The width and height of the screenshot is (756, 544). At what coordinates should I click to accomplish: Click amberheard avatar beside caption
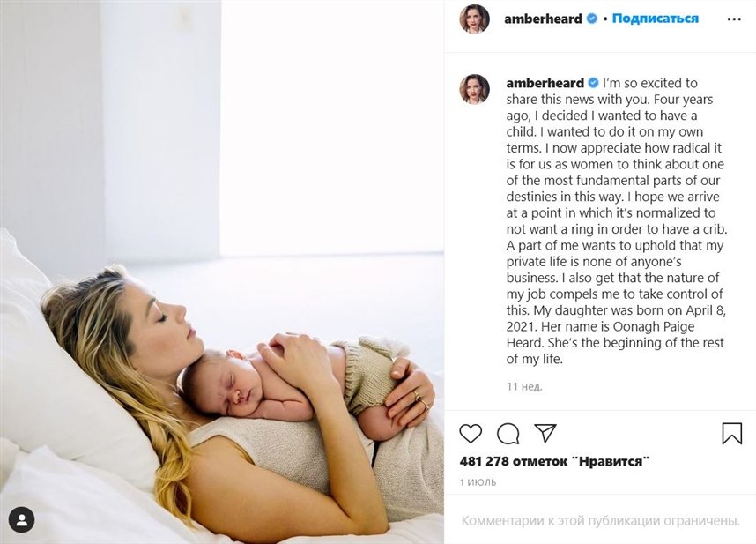pyautogui.click(x=475, y=89)
